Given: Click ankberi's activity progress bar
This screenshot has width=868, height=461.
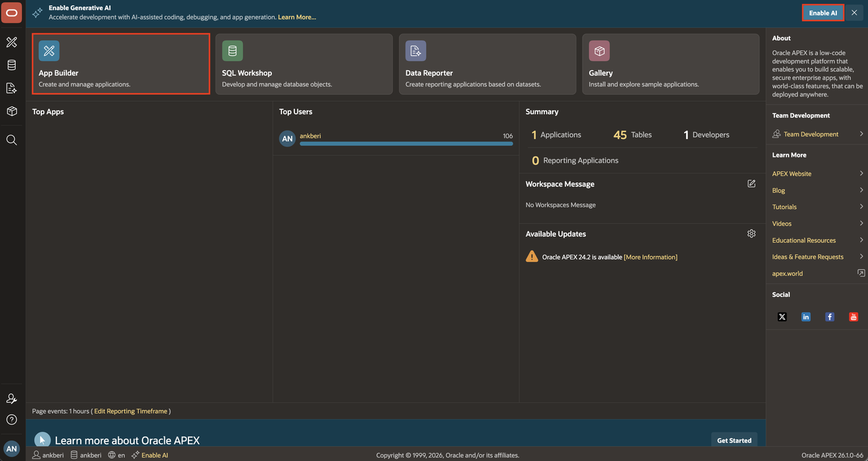Looking at the screenshot, I should click(406, 144).
